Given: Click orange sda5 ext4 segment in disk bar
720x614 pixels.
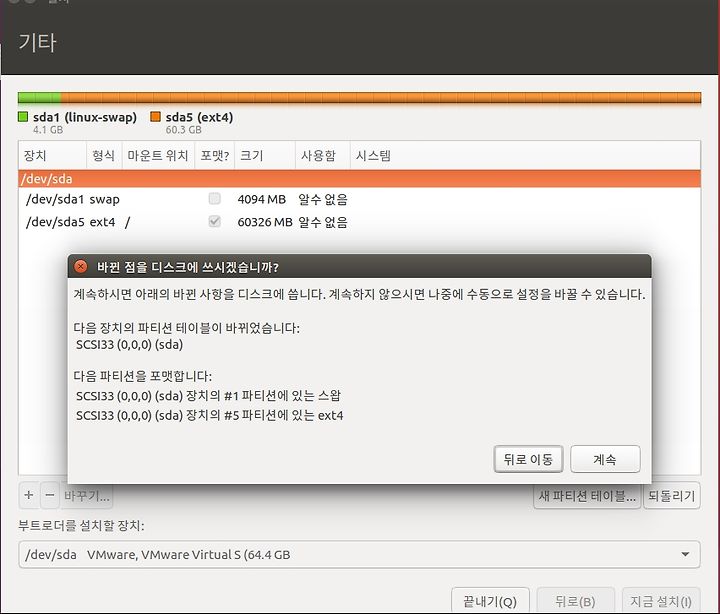Looking at the screenshot, I should coord(381,97).
